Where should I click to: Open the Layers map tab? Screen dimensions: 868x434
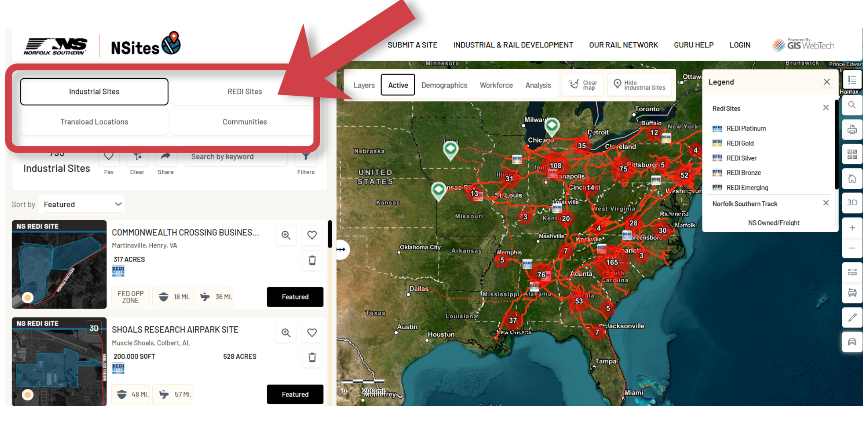click(364, 85)
